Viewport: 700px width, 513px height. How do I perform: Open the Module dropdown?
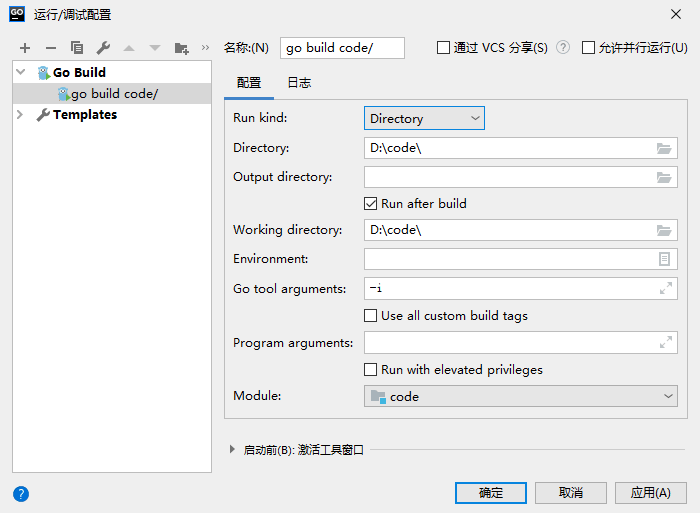click(x=521, y=396)
